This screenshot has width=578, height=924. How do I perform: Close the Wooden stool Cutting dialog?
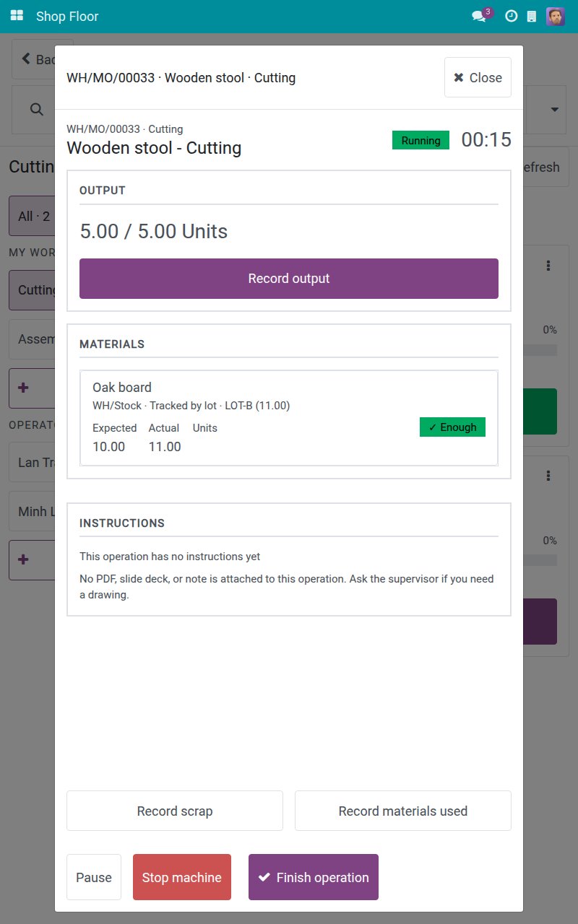coord(478,77)
